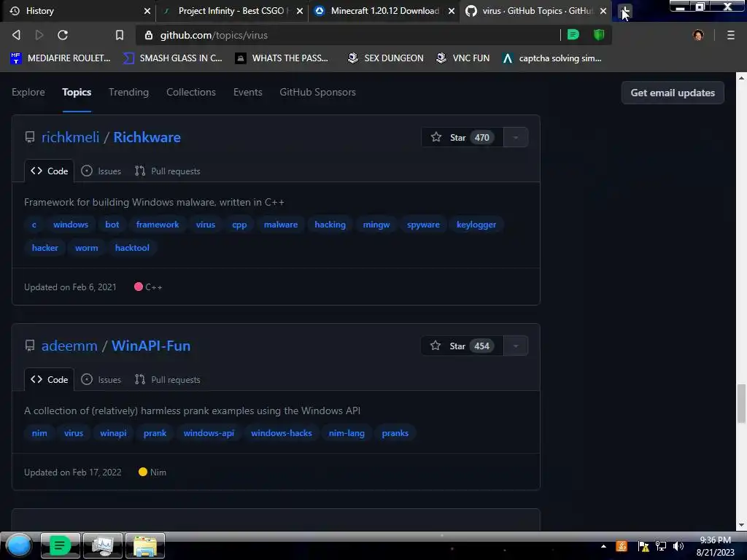Click the star icon for WinAPI-Fun
Image resolution: width=747 pixels, height=560 pixels.
[x=436, y=346]
